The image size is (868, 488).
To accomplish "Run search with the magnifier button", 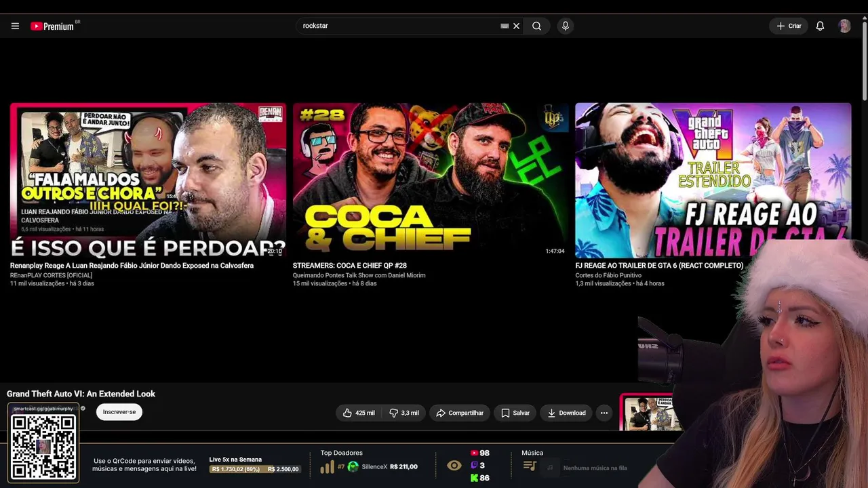I will [536, 26].
